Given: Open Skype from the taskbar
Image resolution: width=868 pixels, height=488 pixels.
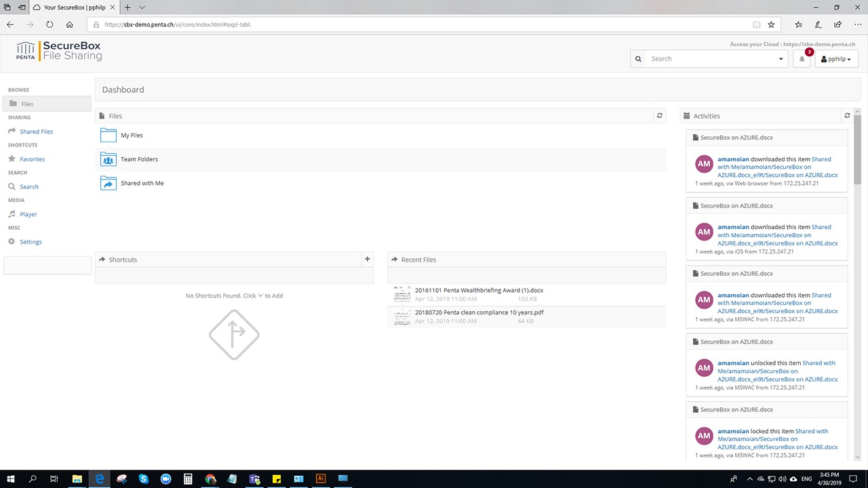Looking at the screenshot, I should [144, 479].
